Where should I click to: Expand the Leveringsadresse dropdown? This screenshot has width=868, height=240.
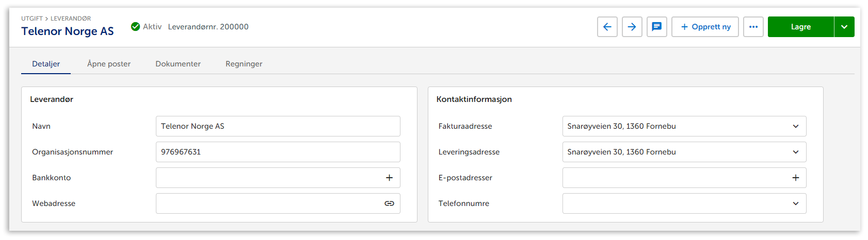click(x=795, y=152)
